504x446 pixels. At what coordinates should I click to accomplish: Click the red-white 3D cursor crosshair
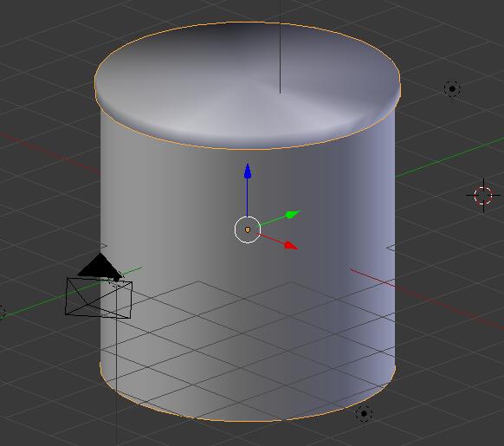click(x=483, y=195)
